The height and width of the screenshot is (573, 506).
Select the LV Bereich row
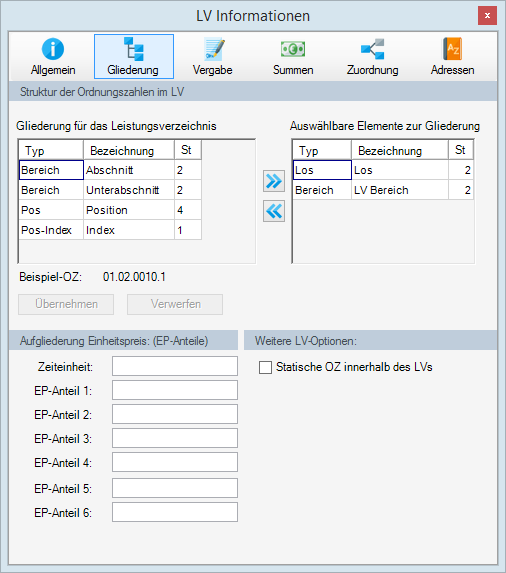coord(383,190)
